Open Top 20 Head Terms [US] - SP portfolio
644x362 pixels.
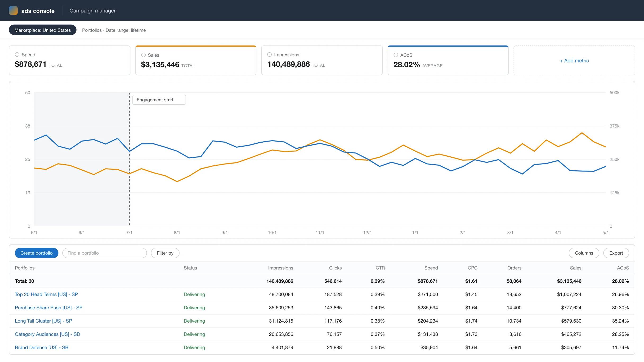click(x=46, y=294)
